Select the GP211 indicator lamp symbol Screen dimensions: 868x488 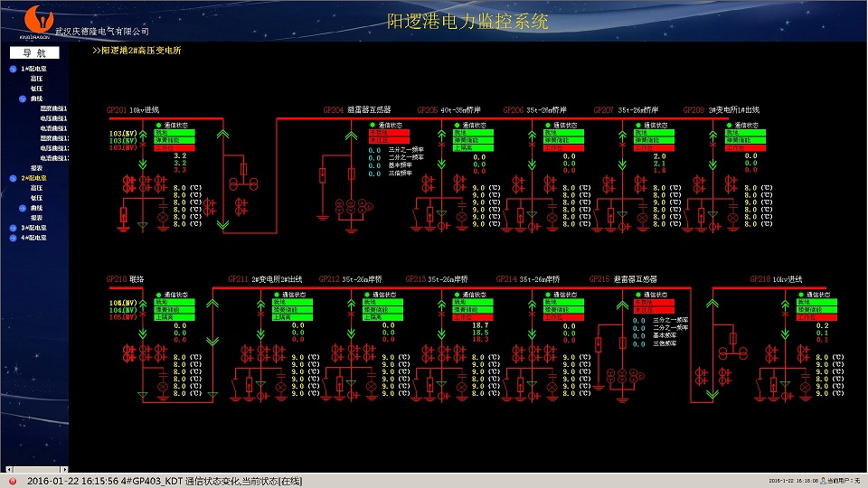coord(281,387)
